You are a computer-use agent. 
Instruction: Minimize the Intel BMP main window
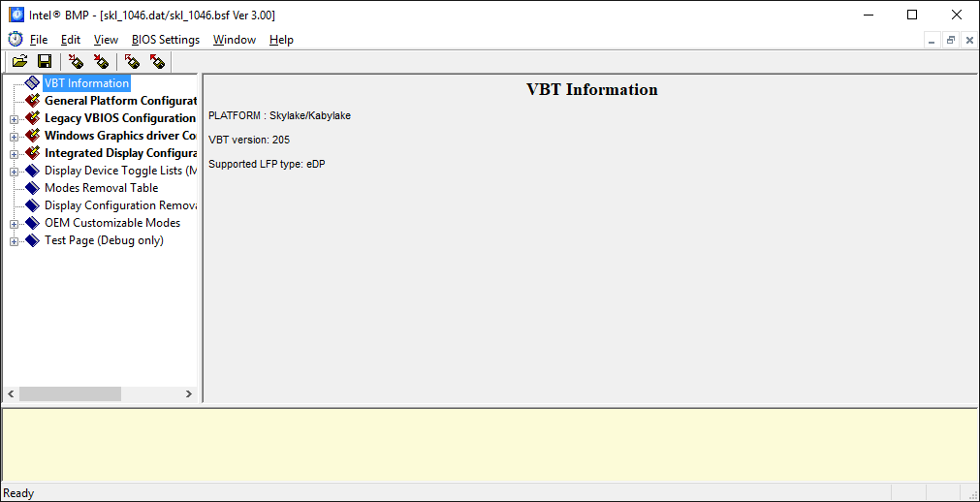868,15
